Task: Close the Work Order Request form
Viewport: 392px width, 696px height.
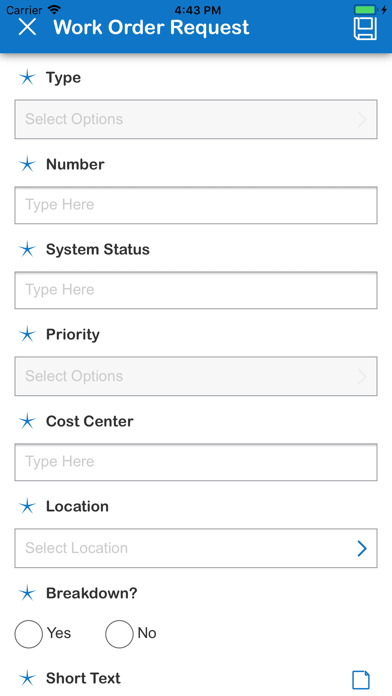Action: (x=27, y=27)
